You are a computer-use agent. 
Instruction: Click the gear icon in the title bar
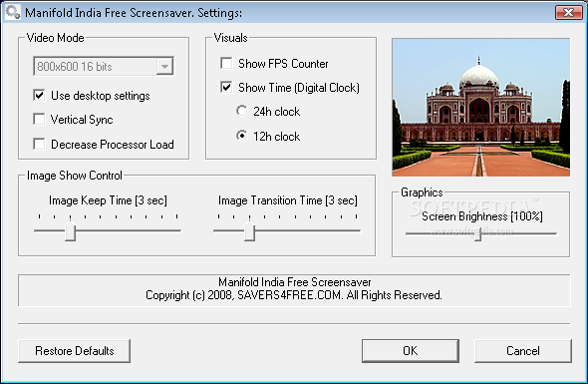click(x=13, y=12)
